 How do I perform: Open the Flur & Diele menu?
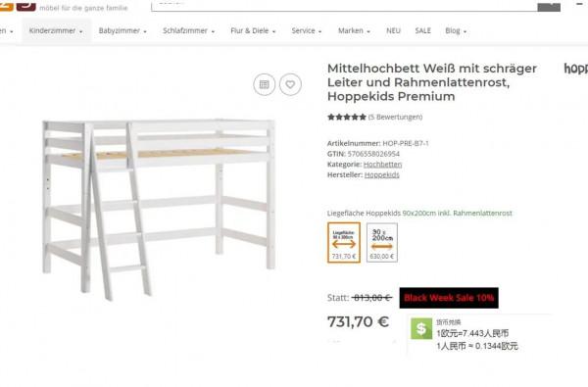253,30
